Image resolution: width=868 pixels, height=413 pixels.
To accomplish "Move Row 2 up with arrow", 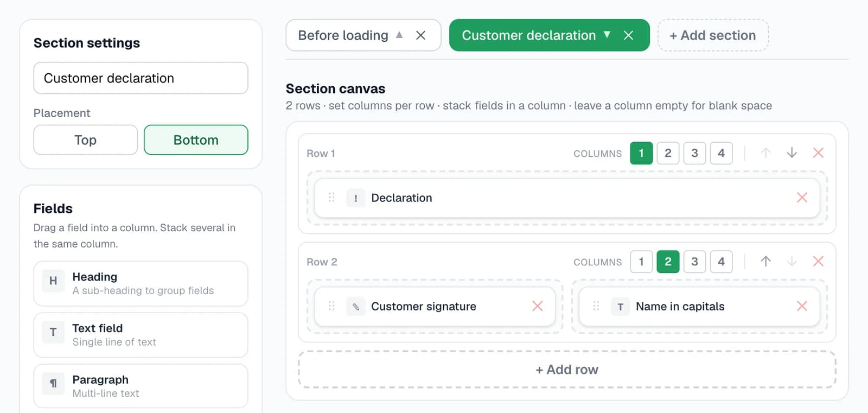I will pyautogui.click(x=765, y=262).
